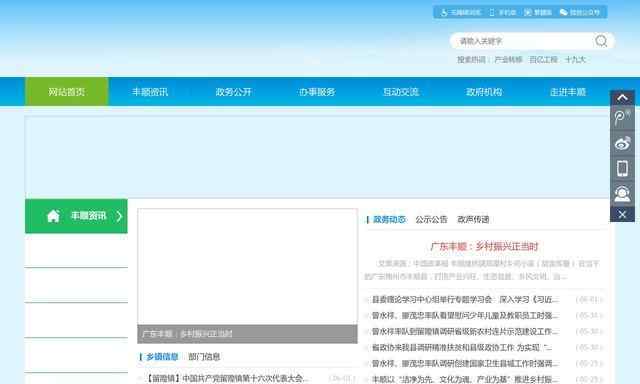Open the 政府机构 navigation menu item
The height and width of the screenshot is (384, 640).
[484, 92]
